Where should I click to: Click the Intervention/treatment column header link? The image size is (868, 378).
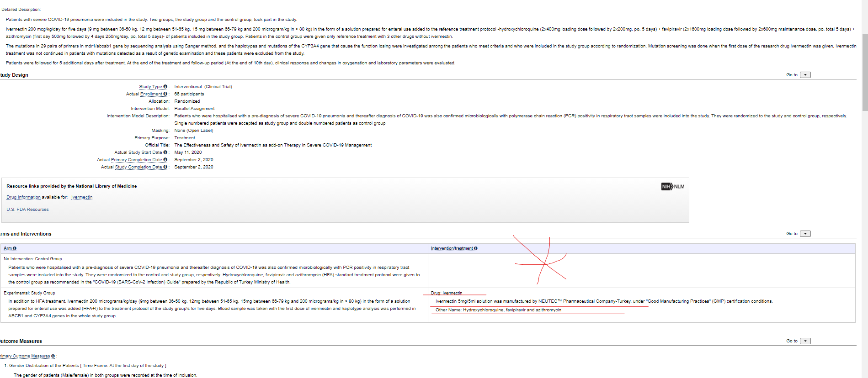click(x=452, y=248)
